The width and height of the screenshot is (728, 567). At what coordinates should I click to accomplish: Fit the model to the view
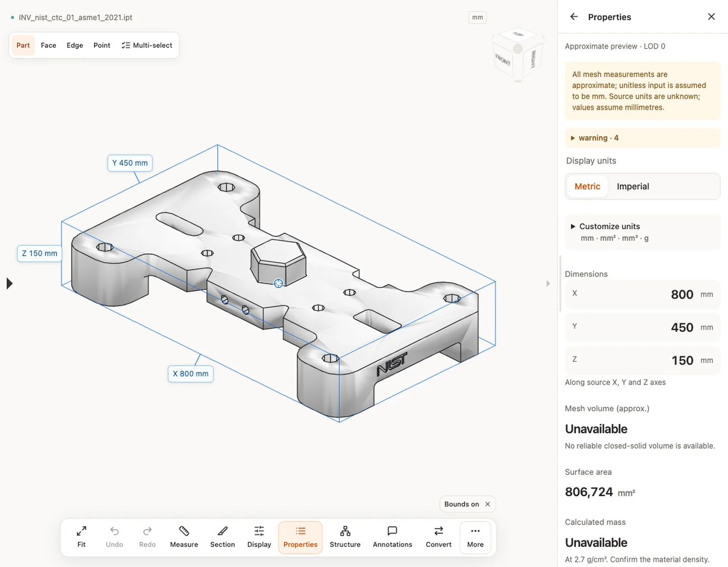coord(81,537)
